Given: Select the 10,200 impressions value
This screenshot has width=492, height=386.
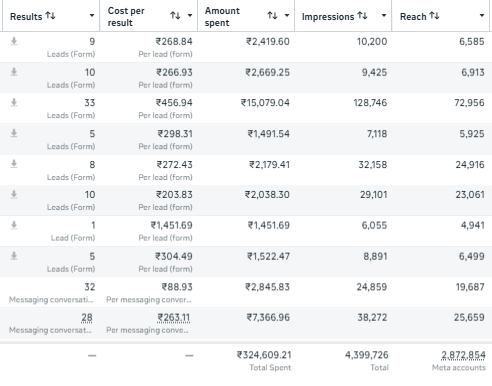Looking at the screenshot, I should click(372, 42).
